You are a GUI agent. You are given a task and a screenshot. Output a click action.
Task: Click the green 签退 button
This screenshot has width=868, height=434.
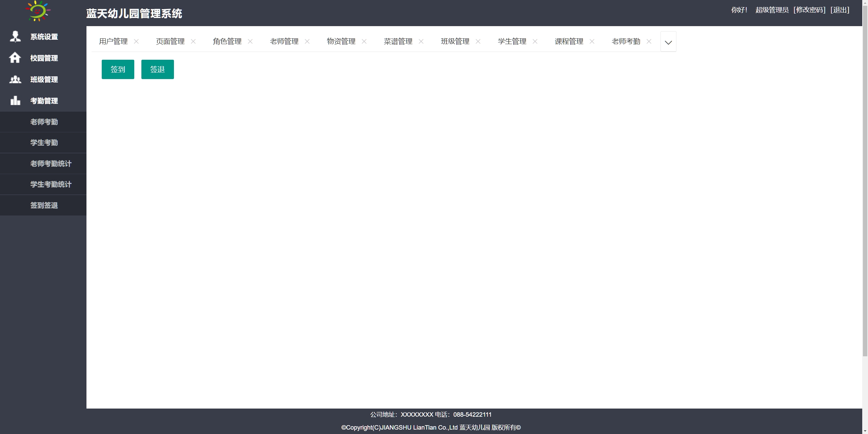158,69
